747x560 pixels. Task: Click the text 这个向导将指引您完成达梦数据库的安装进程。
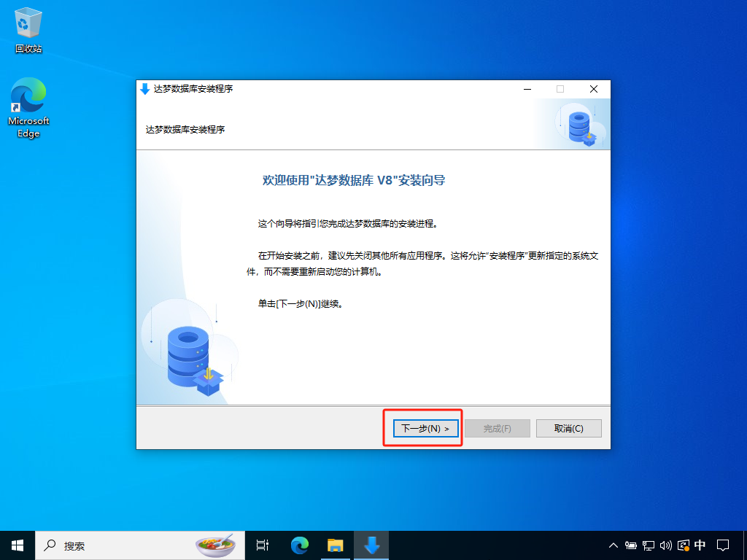pos(348,223)
